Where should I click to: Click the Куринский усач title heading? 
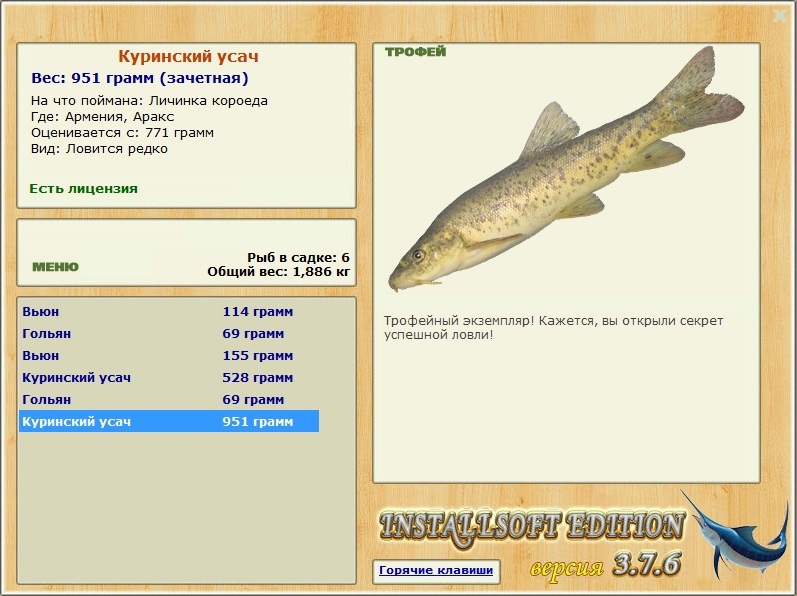click(x=188, y=56)
